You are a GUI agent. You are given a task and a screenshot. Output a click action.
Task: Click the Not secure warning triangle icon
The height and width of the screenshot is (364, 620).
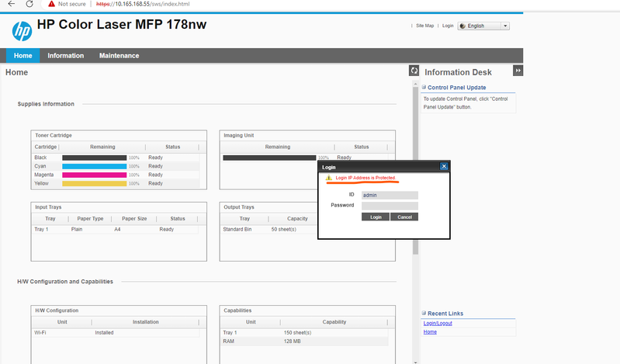point(51,4)
